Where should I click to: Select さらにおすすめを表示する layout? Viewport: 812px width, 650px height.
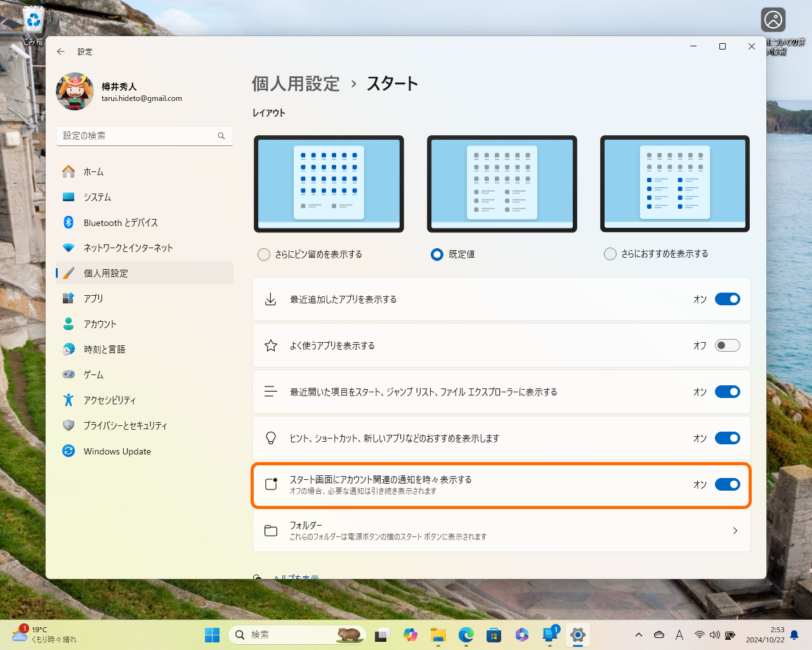click(610, 253)
